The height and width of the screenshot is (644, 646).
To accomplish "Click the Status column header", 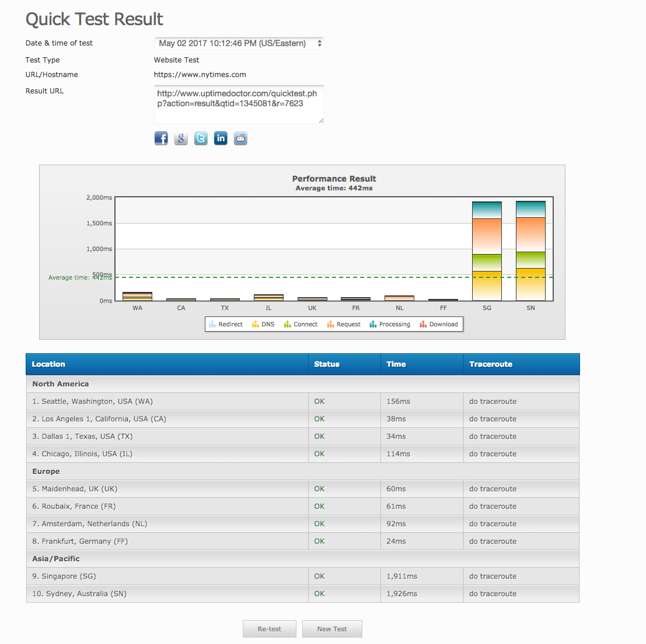I will (x=344, y=364).
